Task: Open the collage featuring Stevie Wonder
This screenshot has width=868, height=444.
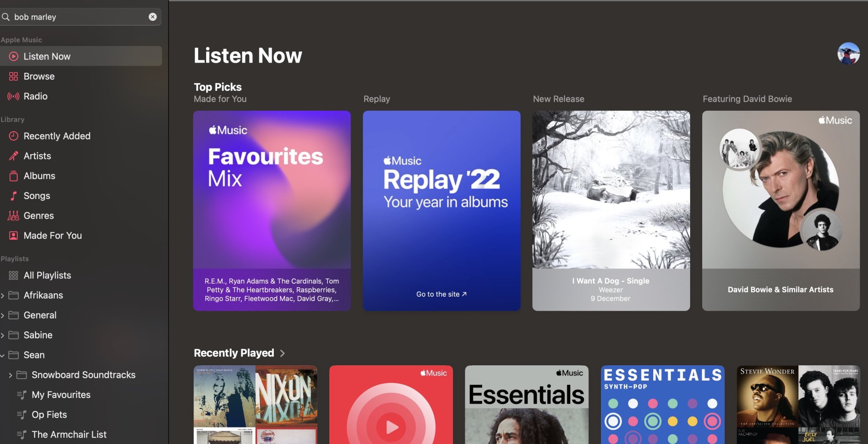Action: pyautogui.click(x=798, y=404)
